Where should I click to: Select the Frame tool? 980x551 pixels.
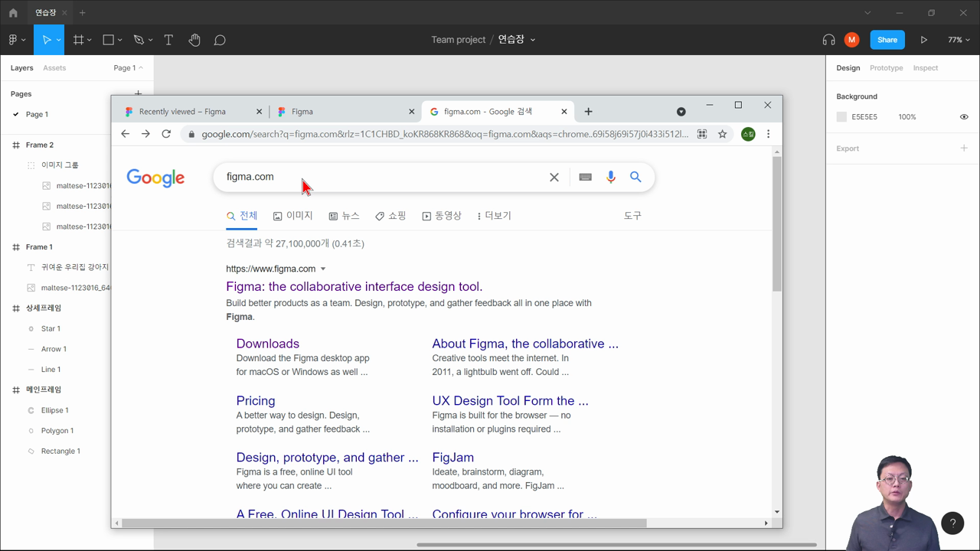pos(78,40)
